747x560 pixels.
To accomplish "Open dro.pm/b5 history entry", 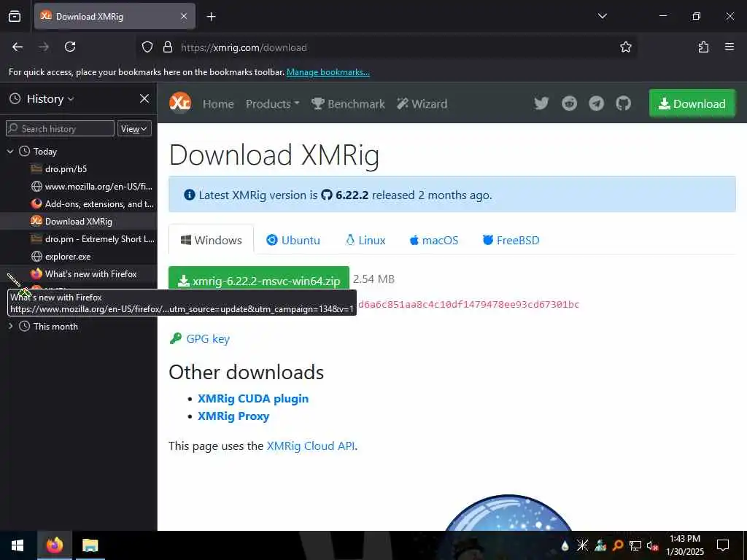I will pyautogui.click(x=79, y=169).
